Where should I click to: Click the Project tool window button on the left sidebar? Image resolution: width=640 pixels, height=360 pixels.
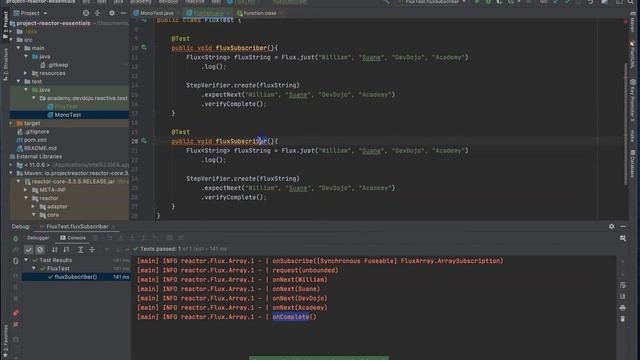point(5,25)
